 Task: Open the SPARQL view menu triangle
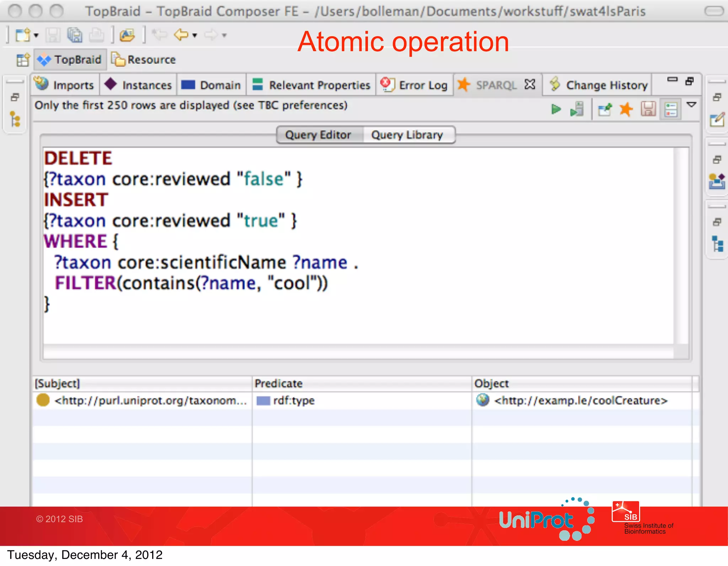tap(691, 105)
